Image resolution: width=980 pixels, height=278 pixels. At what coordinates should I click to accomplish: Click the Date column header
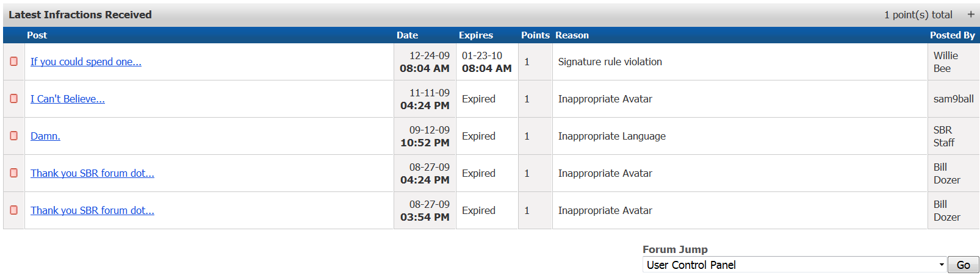tap(407, 35)
